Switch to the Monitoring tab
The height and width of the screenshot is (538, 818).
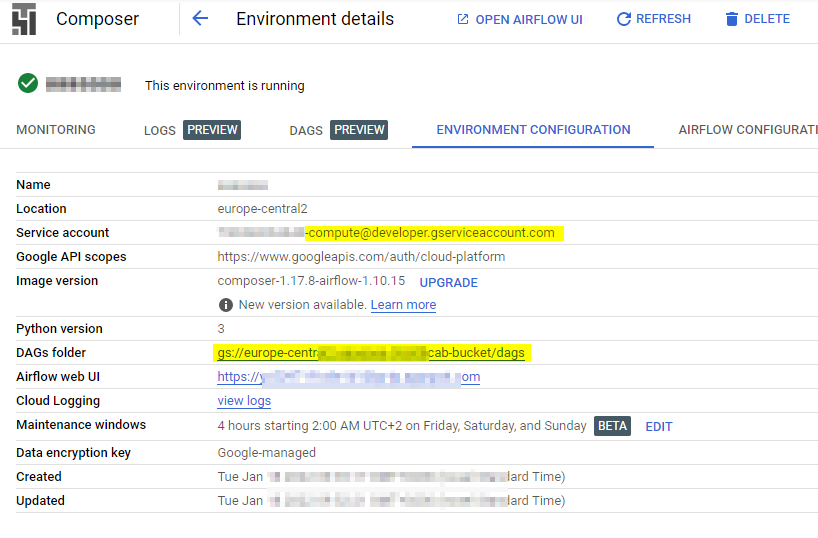coord(56,129)
